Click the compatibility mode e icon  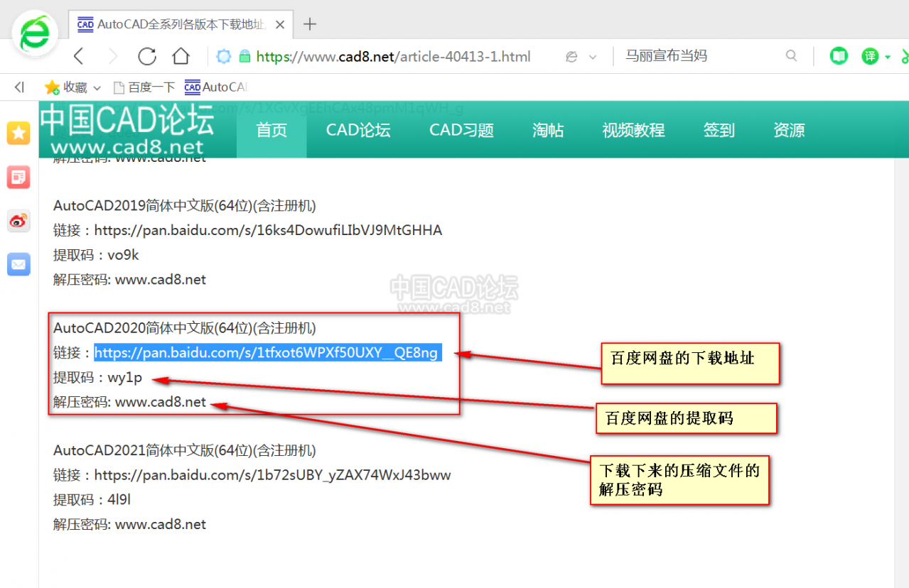[x=571, y=57]
